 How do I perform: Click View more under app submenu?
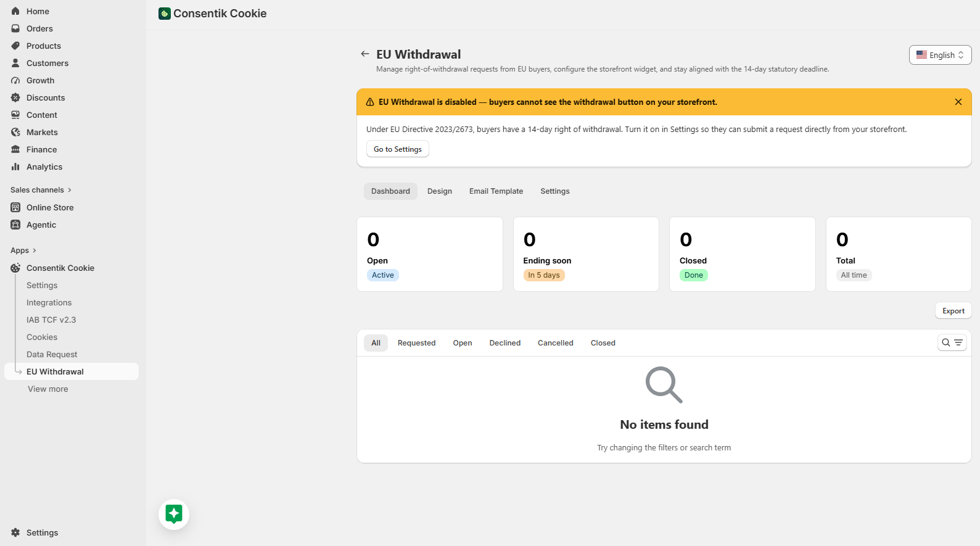[x=48, y=389]
